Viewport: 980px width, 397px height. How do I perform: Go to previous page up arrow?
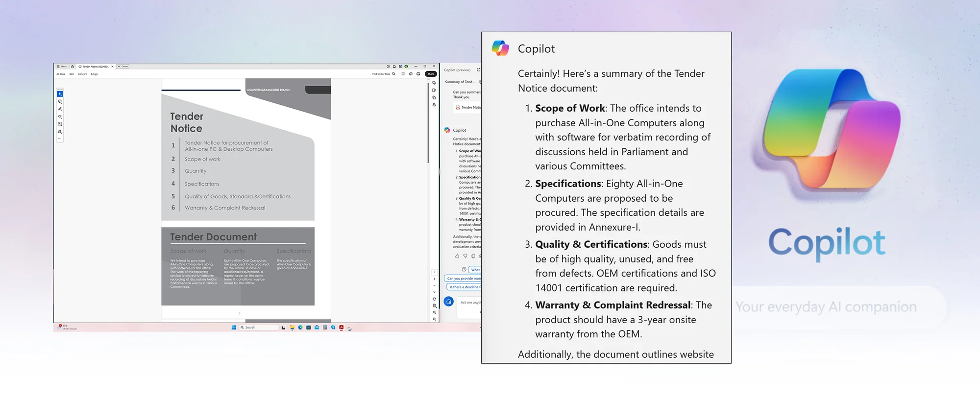click(x=434, y=285)
